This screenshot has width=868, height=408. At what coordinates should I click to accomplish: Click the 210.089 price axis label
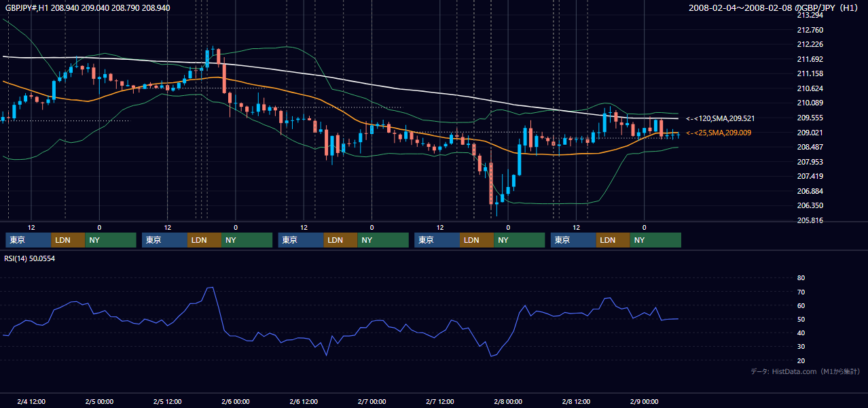click(x=810, y=103)
